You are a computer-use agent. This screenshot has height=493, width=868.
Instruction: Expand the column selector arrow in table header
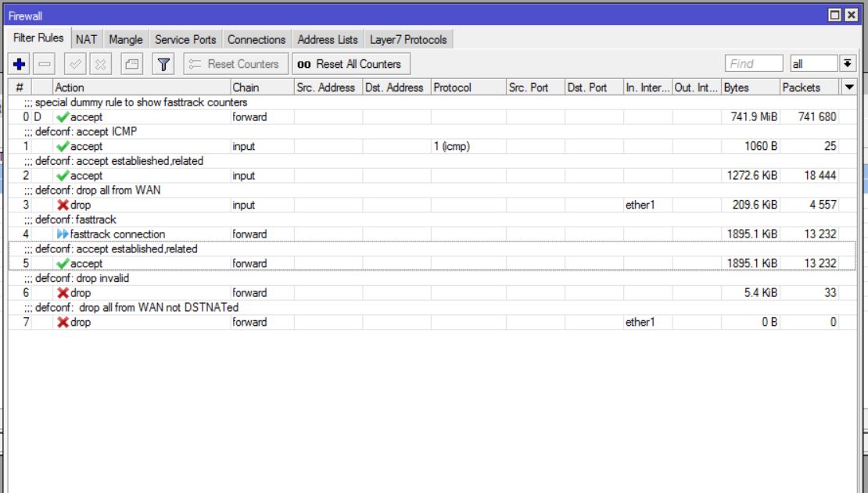click(848, 88)
